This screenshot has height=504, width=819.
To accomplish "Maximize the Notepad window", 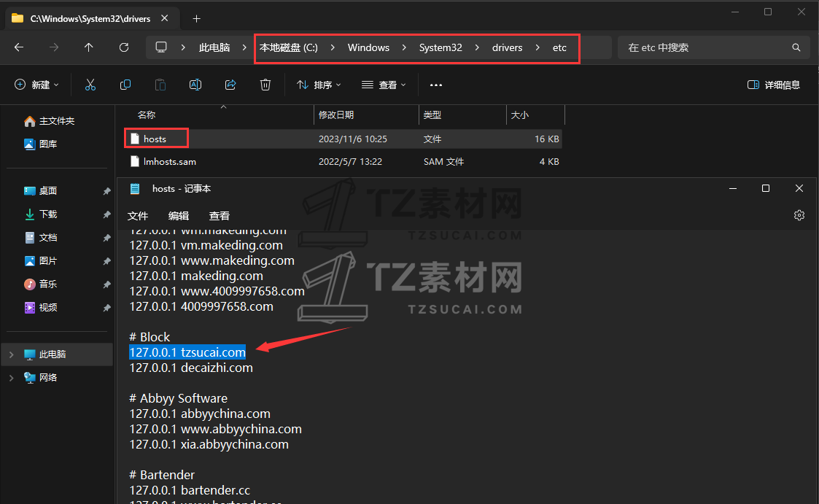I will 766,188.
